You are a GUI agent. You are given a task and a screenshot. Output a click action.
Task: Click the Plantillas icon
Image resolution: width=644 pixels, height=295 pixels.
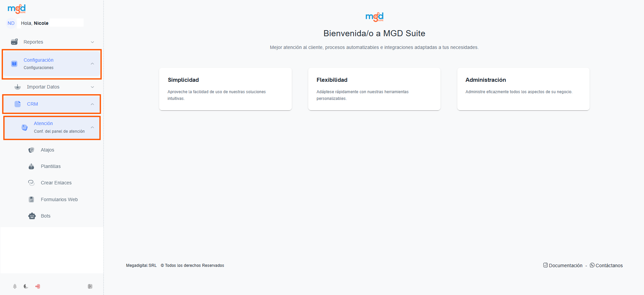tap(32, 166)
